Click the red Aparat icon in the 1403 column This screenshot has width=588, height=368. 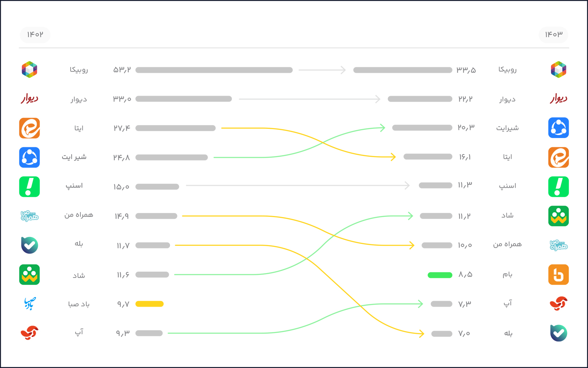pos(558,304)
